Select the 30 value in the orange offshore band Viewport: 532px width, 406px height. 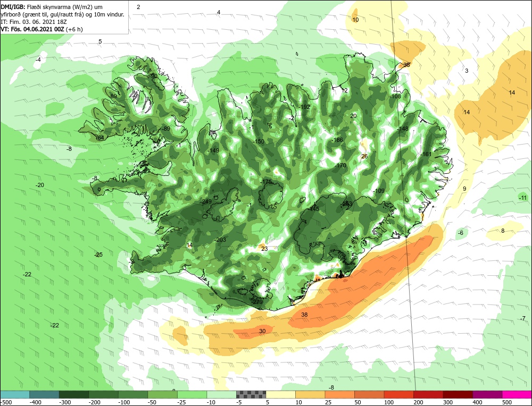coord(262,331)
